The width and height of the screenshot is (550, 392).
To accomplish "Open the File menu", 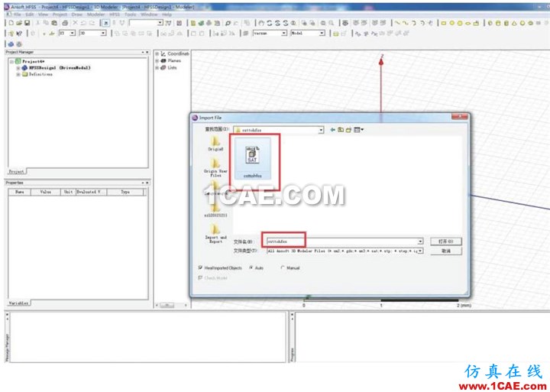I will point(17,15).
